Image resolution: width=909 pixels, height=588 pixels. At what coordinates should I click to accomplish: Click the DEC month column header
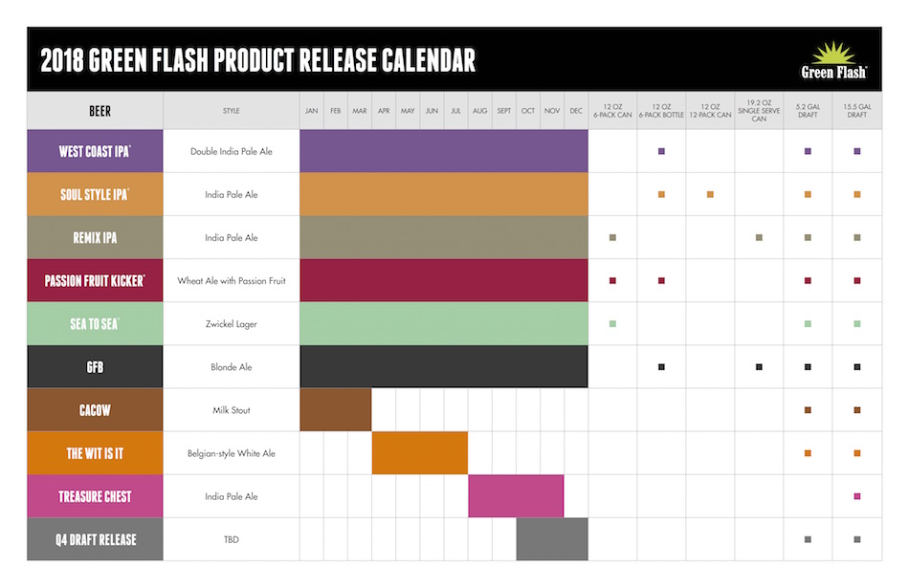[x=576, y=111]
